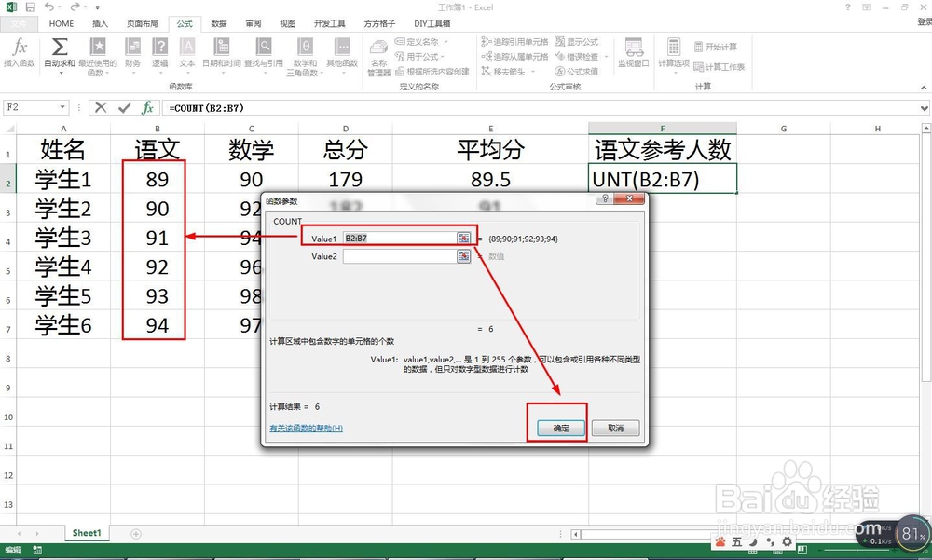Image resolution: width=932 pixels, height=560 pixels.
Task: Click the dialog help question-mark button
Action: tap(605, 198)
